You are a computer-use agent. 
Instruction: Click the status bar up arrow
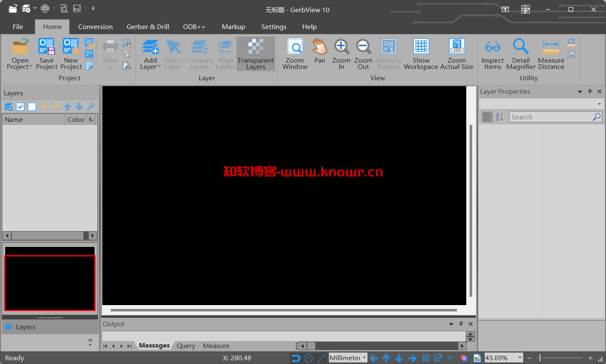coord(386,358)
